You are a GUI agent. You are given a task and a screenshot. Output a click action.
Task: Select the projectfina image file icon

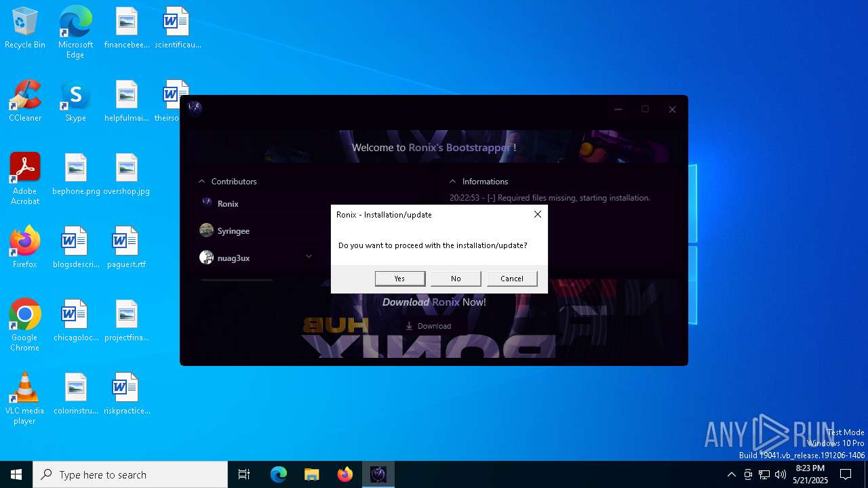click(x=126, y=321)
